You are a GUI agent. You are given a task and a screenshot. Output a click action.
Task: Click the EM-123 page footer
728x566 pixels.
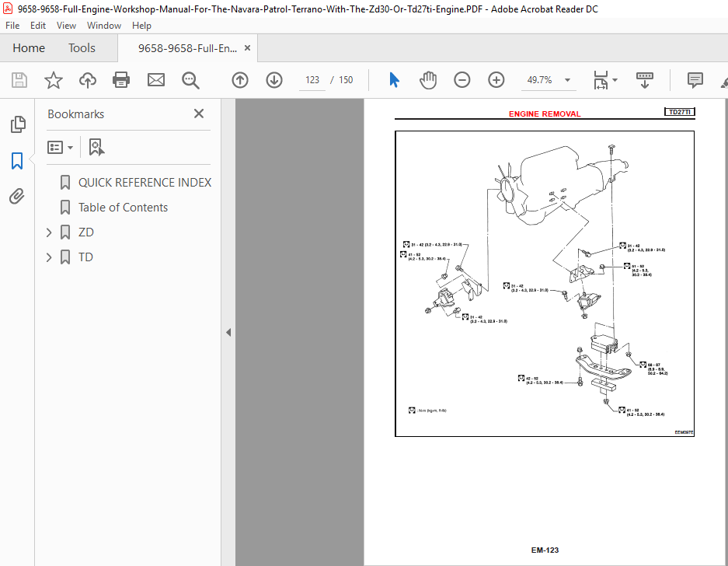click(545, 550)
